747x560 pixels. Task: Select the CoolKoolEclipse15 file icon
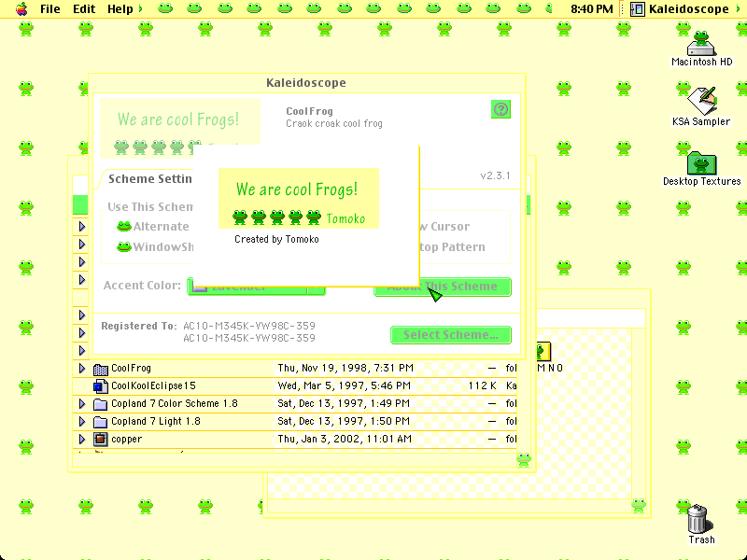click(100, 386)
